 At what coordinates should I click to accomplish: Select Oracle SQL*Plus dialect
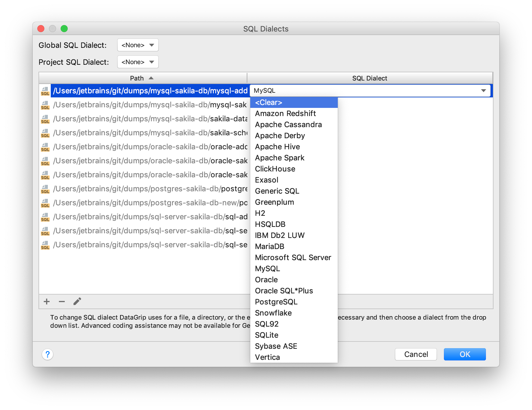pyautogui.click(x=294, y=291)
